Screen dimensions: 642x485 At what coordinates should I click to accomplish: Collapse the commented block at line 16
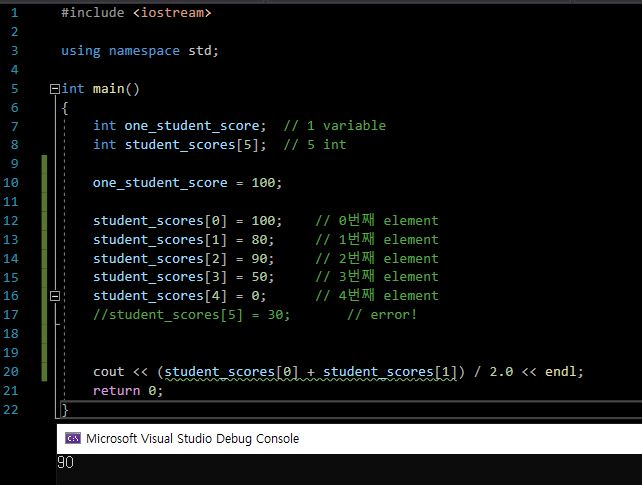[x=54, y=296]
